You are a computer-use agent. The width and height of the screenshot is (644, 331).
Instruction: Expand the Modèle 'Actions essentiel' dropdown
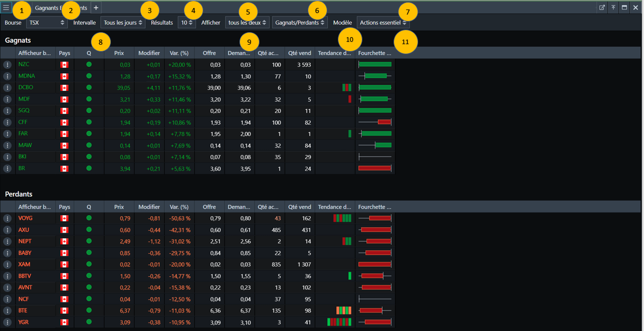[x=383, y=23]
